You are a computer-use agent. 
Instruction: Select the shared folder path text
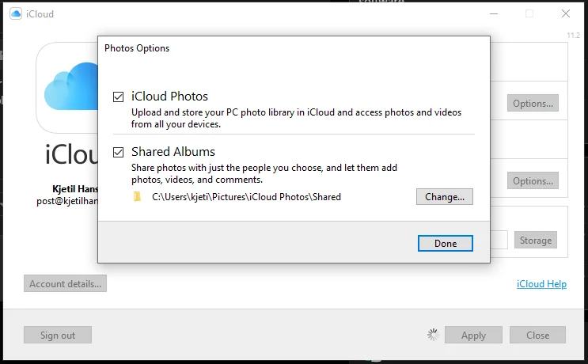246,197
